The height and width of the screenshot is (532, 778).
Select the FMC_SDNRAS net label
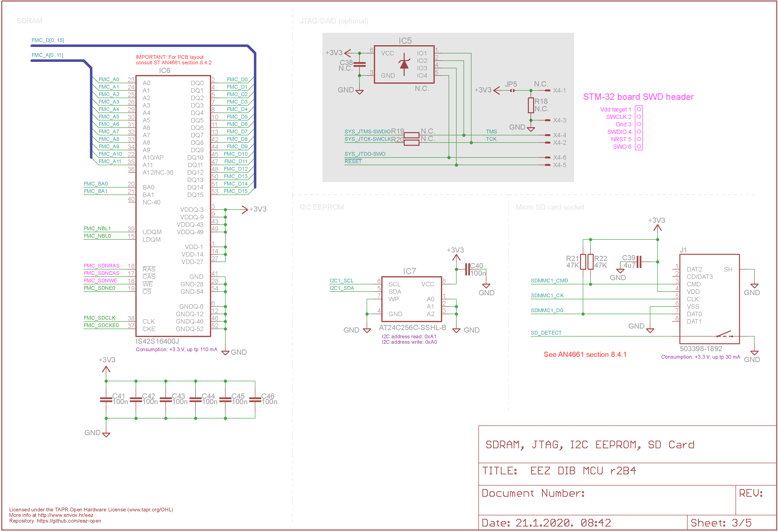[x=101, y=266]
